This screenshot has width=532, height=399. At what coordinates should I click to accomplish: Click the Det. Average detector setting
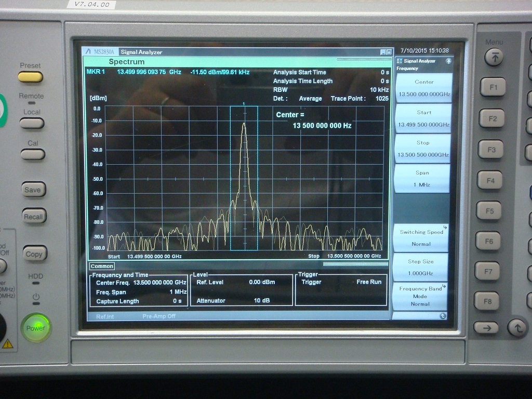point(298,98)
